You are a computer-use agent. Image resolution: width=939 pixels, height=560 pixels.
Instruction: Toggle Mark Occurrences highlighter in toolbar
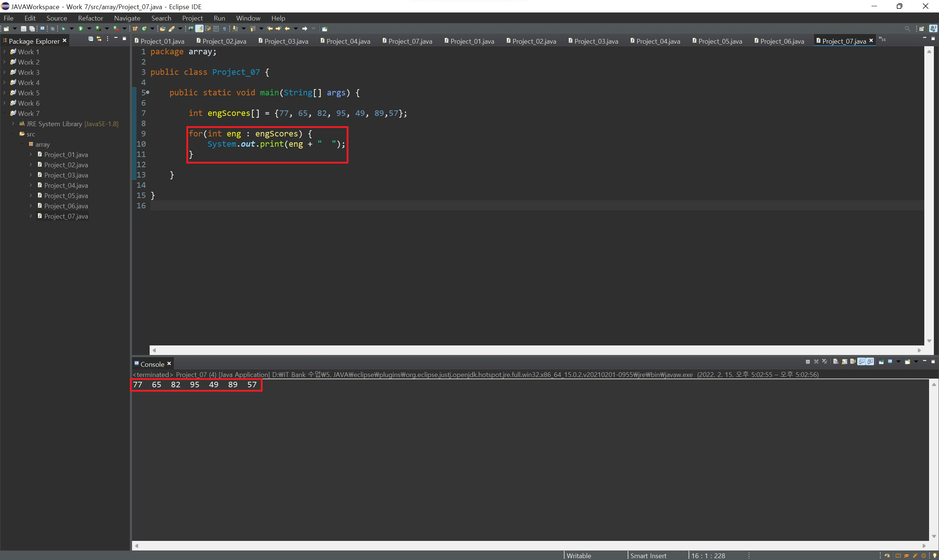[x=199, y=29]
